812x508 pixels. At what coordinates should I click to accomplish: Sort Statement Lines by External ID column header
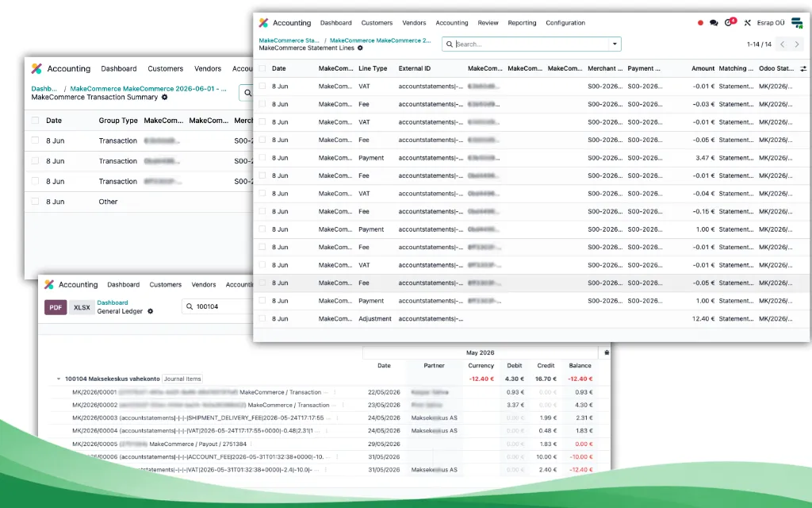tap(414, 68)
